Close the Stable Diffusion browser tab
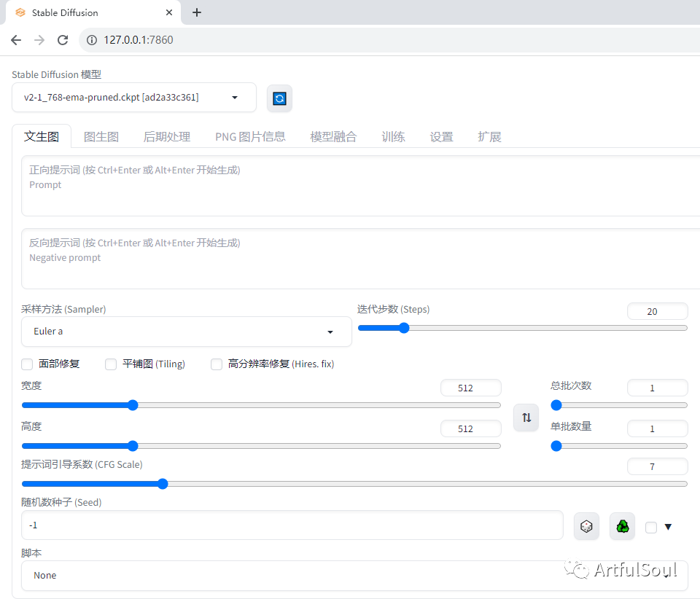Image resolution: width=700 pixels, height=599 pixels. click(x=169, y=12)
